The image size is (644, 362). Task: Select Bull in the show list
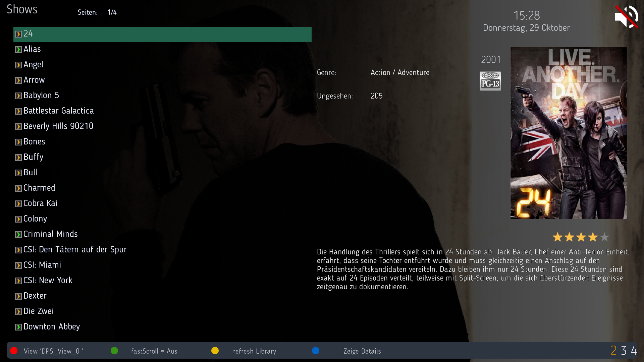pyautogui.click(x=162, y=173)
